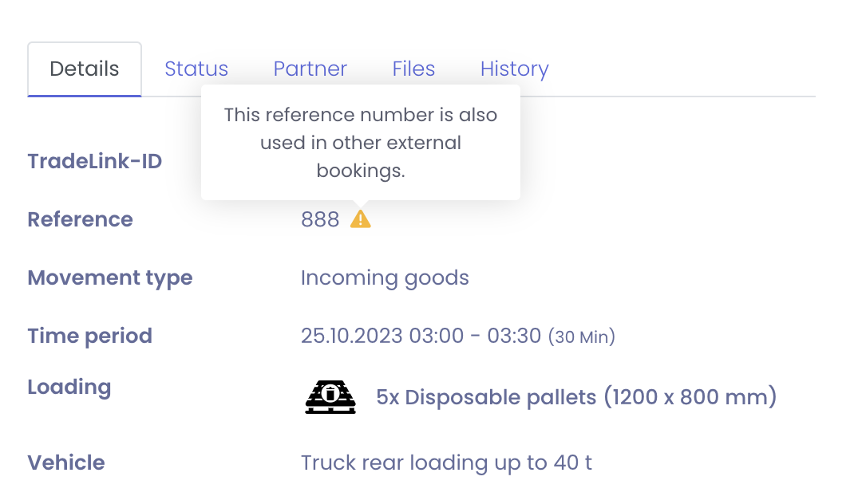
Task: Click the reference number 888
Action: 320,219
